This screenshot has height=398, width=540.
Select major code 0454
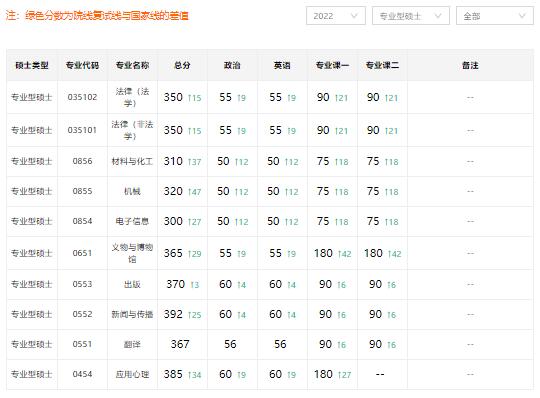coord(82,374)
